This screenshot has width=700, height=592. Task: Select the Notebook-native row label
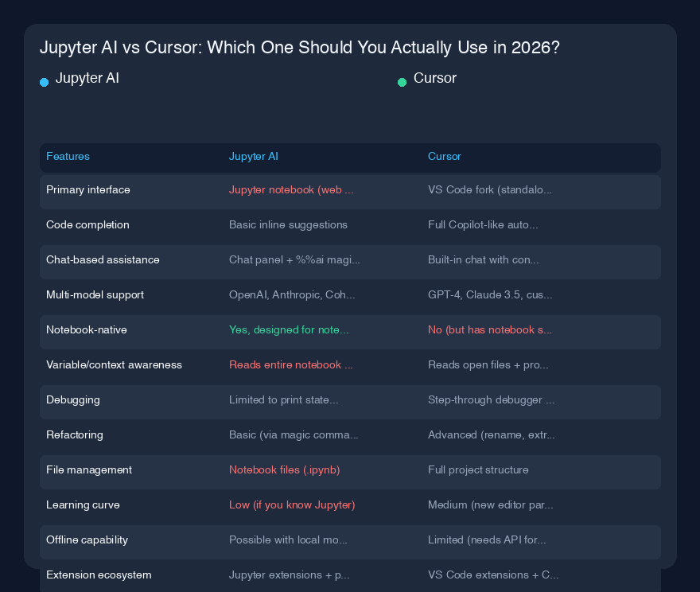pos(86,330)
